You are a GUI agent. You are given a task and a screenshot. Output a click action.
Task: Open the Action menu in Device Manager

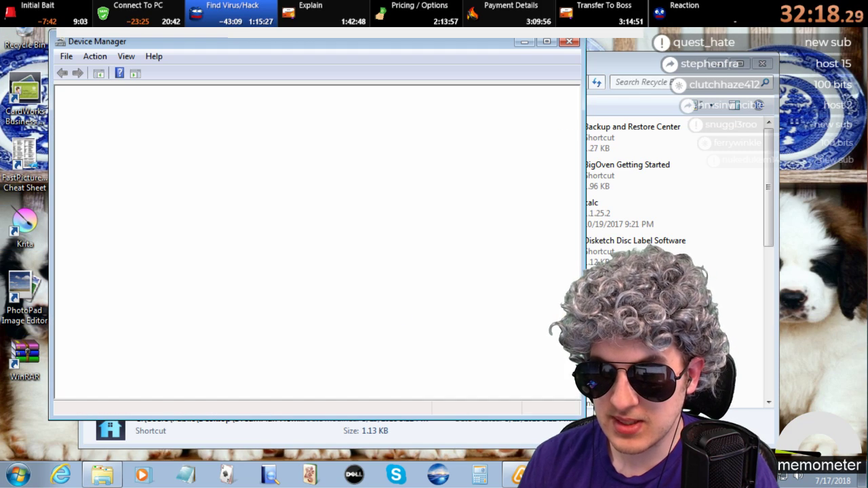coord(95,56)
